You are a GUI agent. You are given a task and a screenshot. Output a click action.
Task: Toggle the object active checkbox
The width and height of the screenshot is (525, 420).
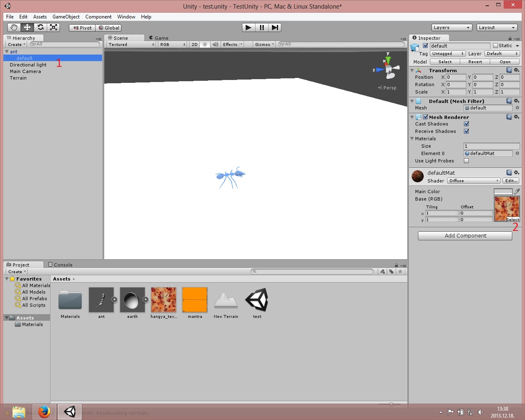click(425, 46)
